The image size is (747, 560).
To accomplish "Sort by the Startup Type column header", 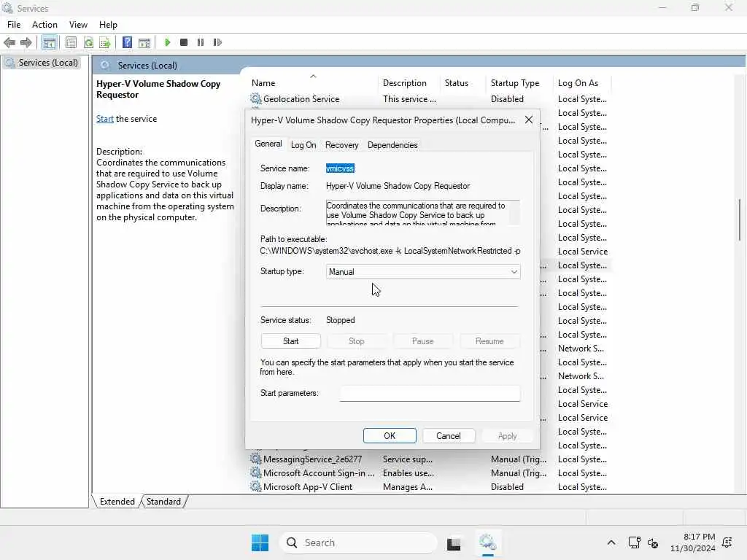I will click(x=519, y=83).
